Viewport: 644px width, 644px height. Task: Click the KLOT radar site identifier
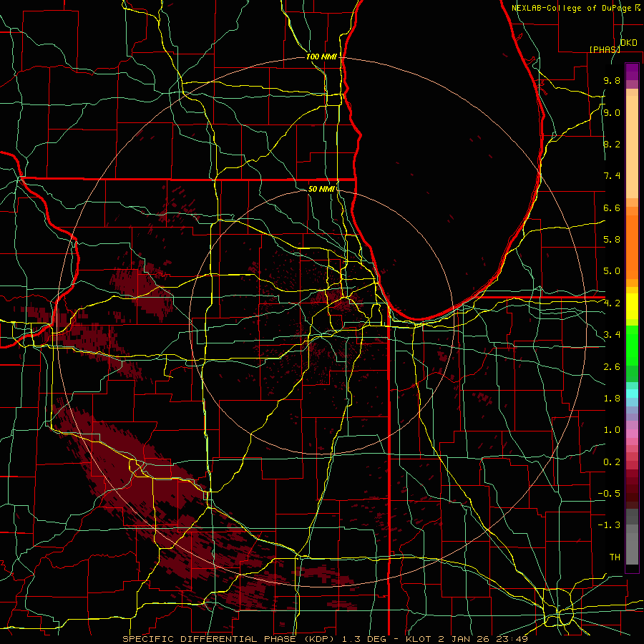[419, 639]
